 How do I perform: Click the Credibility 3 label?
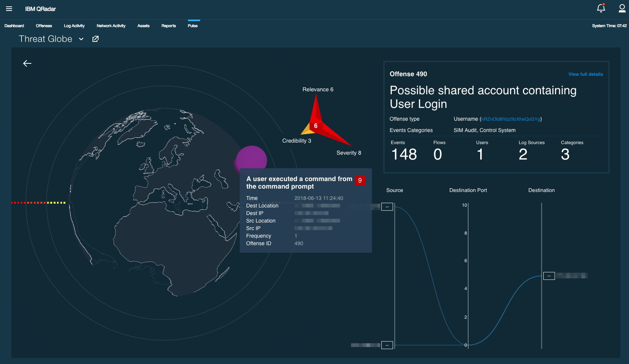coord(297,141)
